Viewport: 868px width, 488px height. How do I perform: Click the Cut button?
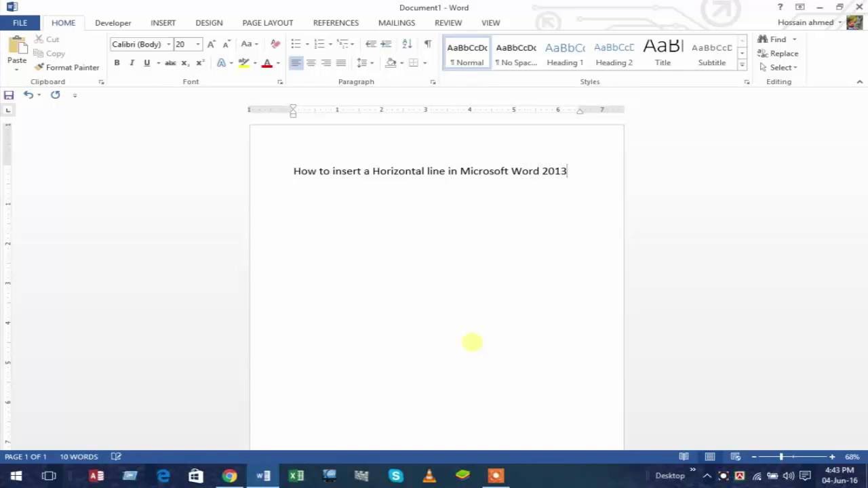(x=47, y=39)
